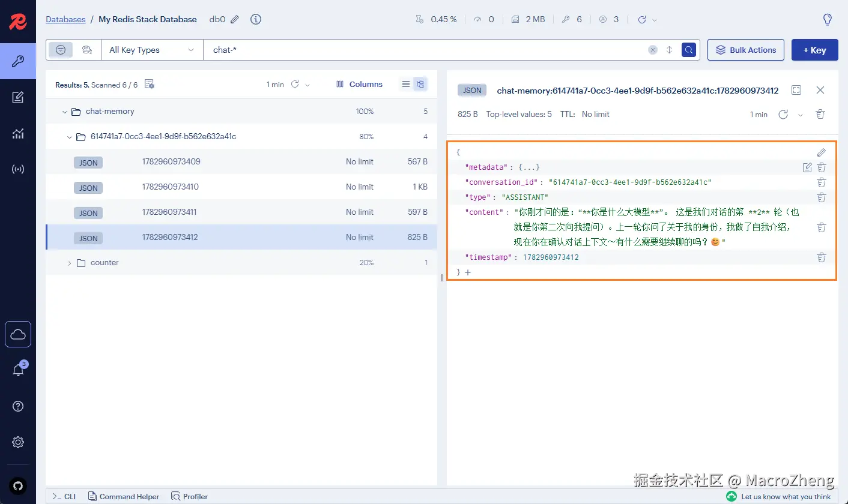Switch to Search by Values mode
This screenshot has width=848, height=504.
(87, 50)
